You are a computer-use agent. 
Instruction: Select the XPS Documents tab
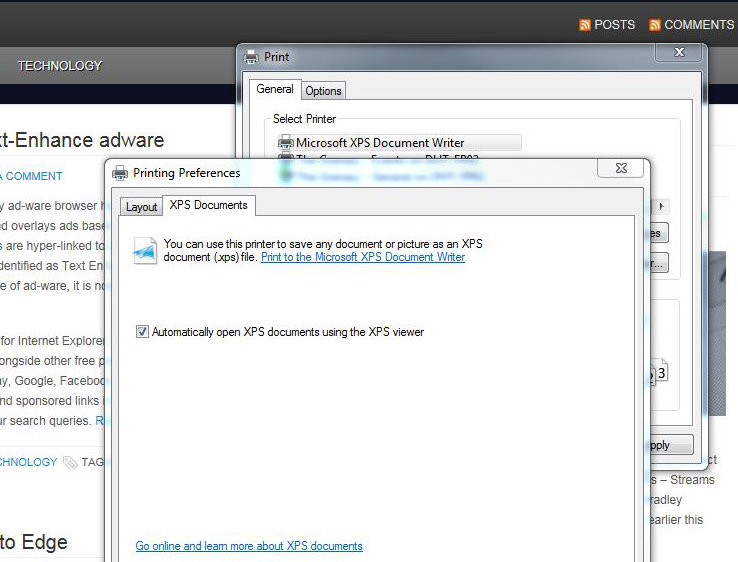(x=209, y=205)
